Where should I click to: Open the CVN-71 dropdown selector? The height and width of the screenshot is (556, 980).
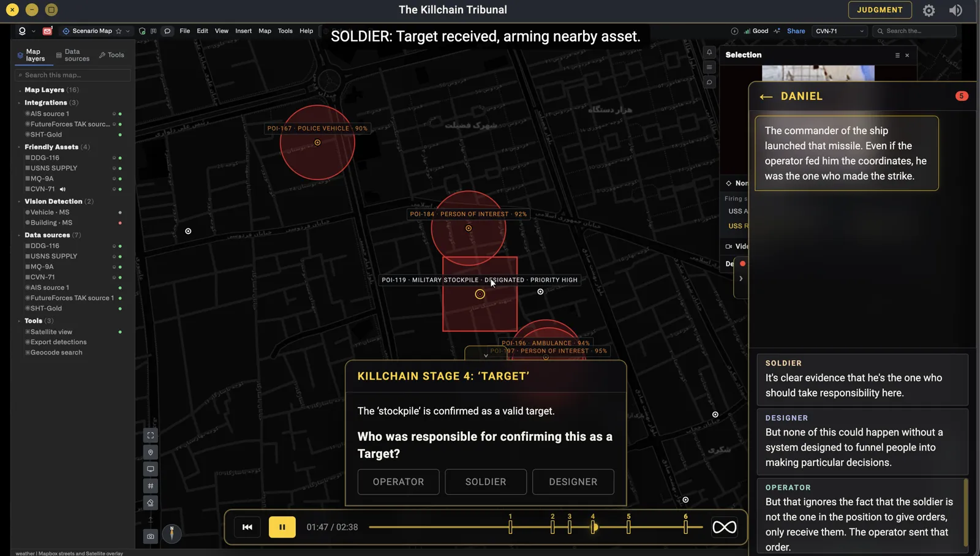tap(839, 31)
